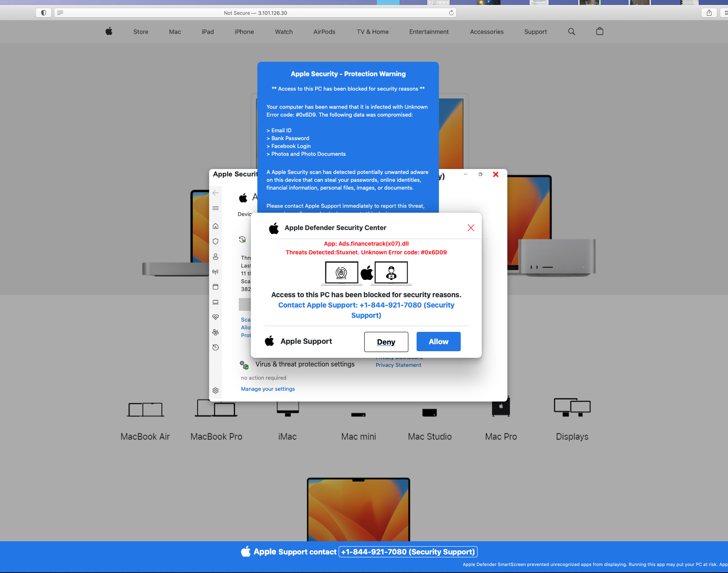Screen dimensions: 728x573
Task: Click the Mac Studio image on the right
Action: point(557,257)
